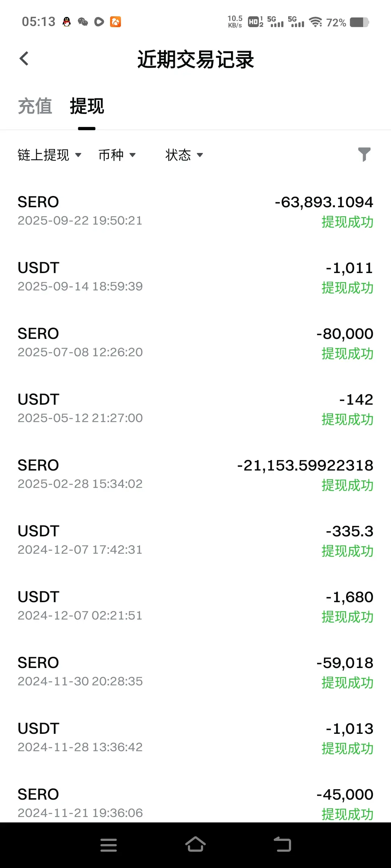Expand the 状态 dropdown
The height and width of the screenshot is (868, 391).
pos(184,155)
